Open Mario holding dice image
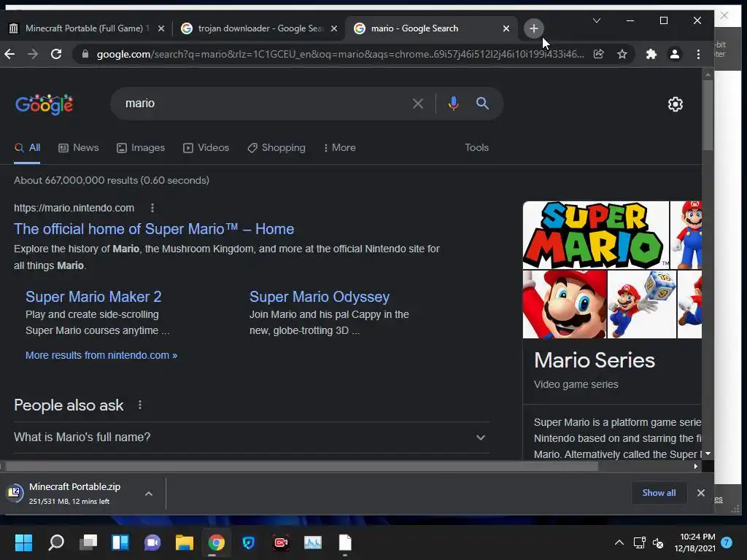The image size is (747, 560). tap(642, 304)
